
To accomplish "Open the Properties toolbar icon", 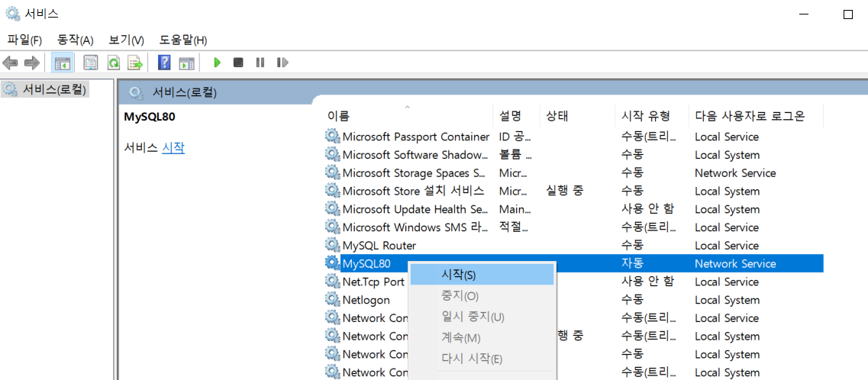I will [x=90, y=63].
